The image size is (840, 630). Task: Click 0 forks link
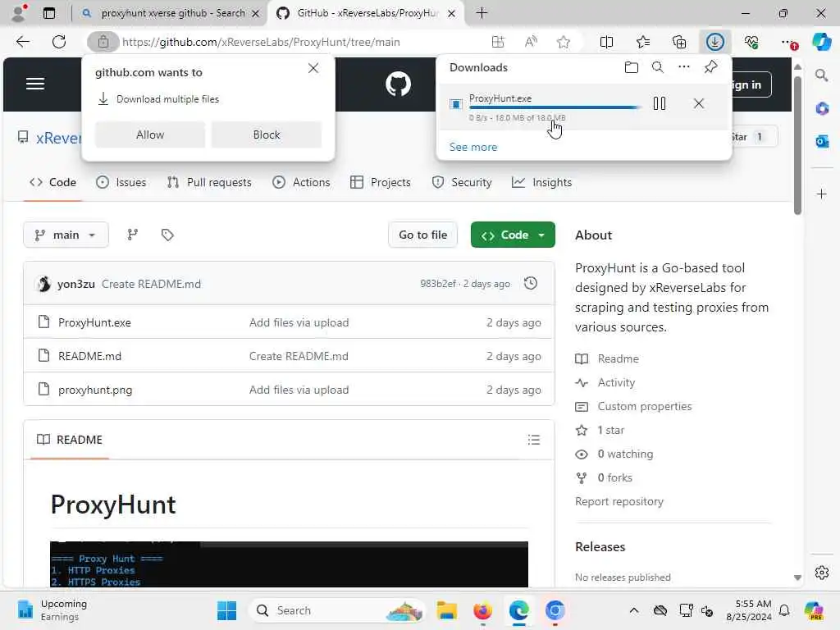[x=614, y=478]
